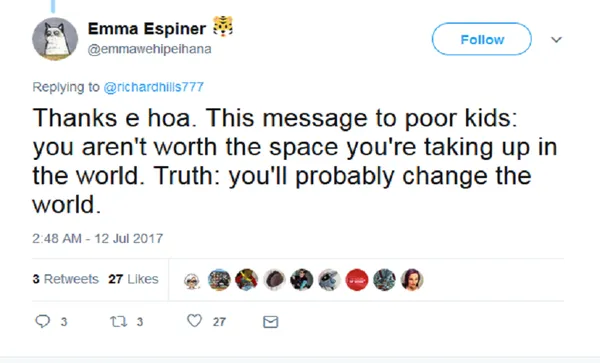Click the first liker avatar with glasses
This screenshot has width=600, height=363.
tap(192, 280)
